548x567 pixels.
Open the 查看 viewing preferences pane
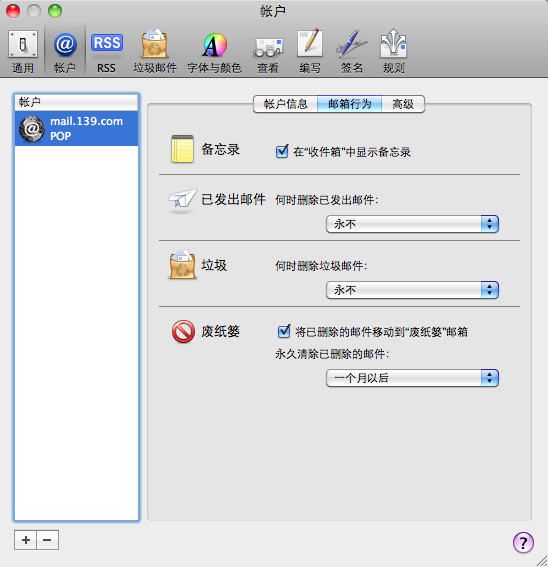268,51
